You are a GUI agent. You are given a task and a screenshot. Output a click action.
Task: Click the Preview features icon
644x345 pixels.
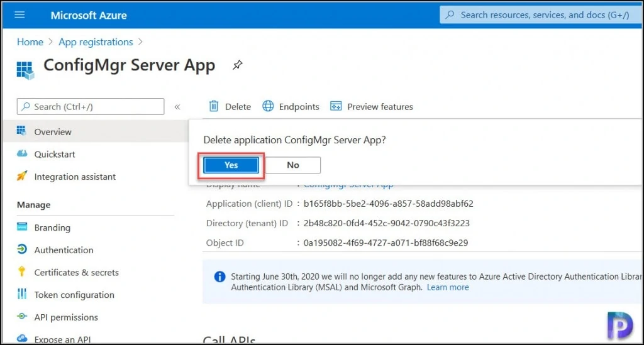(336, 106)
